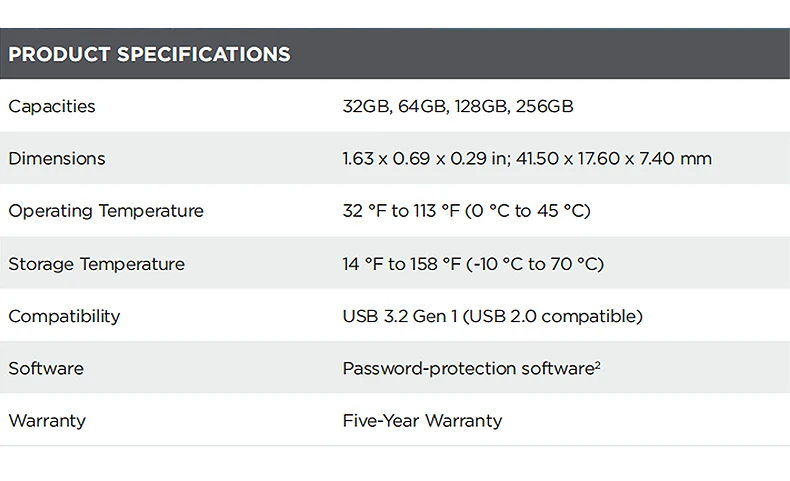790x481 pixels.
Task: Select the Compatibility row label
Action: click(64, 316)
